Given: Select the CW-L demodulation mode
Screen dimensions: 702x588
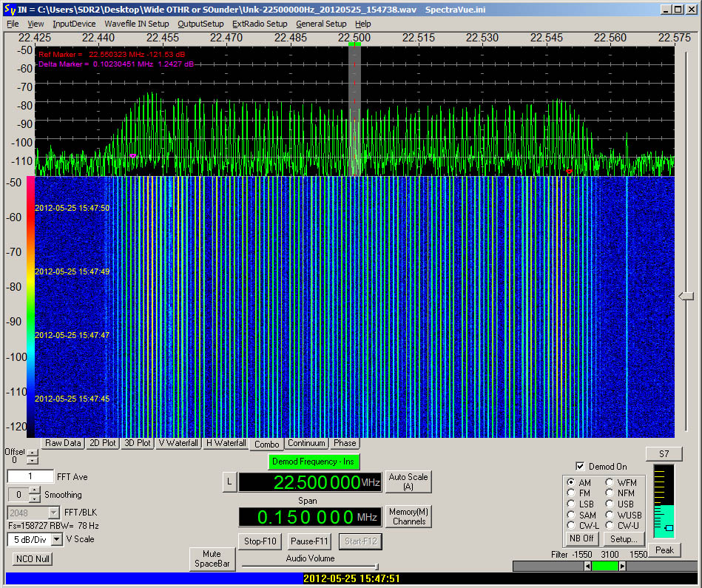Looking at the screenshot, I should click(571, 525).
